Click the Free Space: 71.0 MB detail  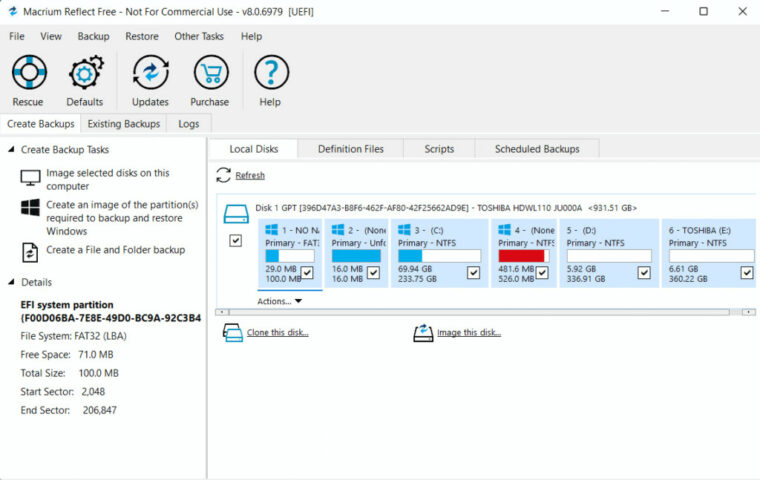coord(67,354)
